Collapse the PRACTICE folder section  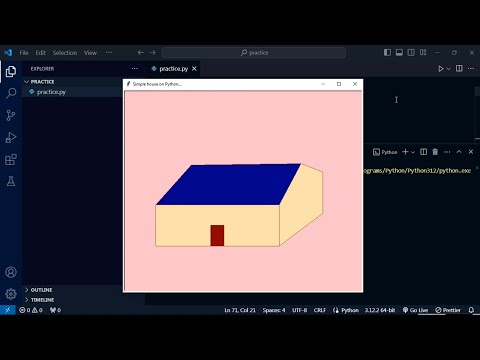tap(72, 82)
